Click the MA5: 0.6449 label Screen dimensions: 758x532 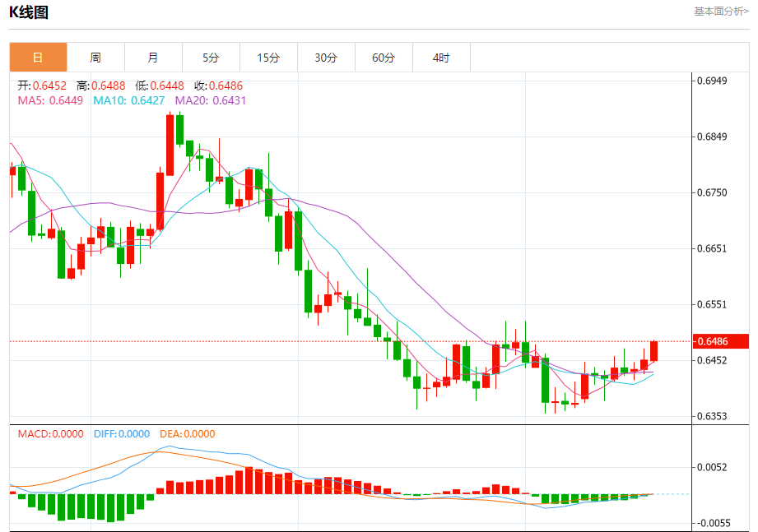coord(50,100)
